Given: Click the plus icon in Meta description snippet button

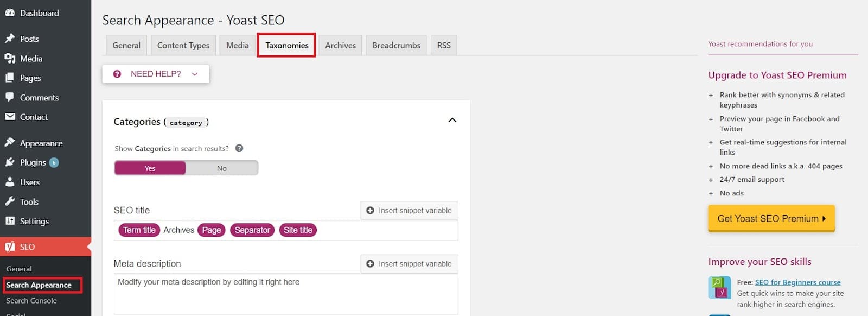Looking at the screenshot, I should (370, 264).
